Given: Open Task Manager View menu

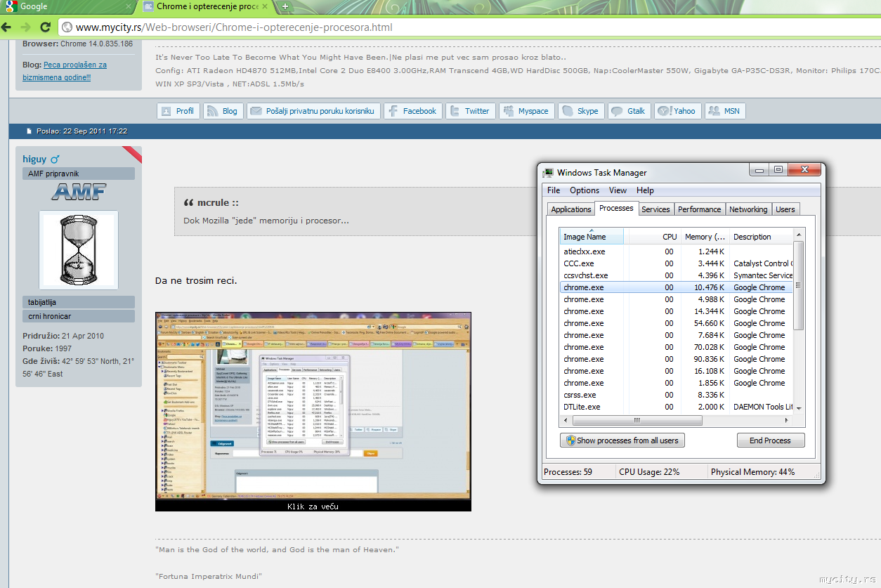Looking at the screenshot, I should pos(618,190).
